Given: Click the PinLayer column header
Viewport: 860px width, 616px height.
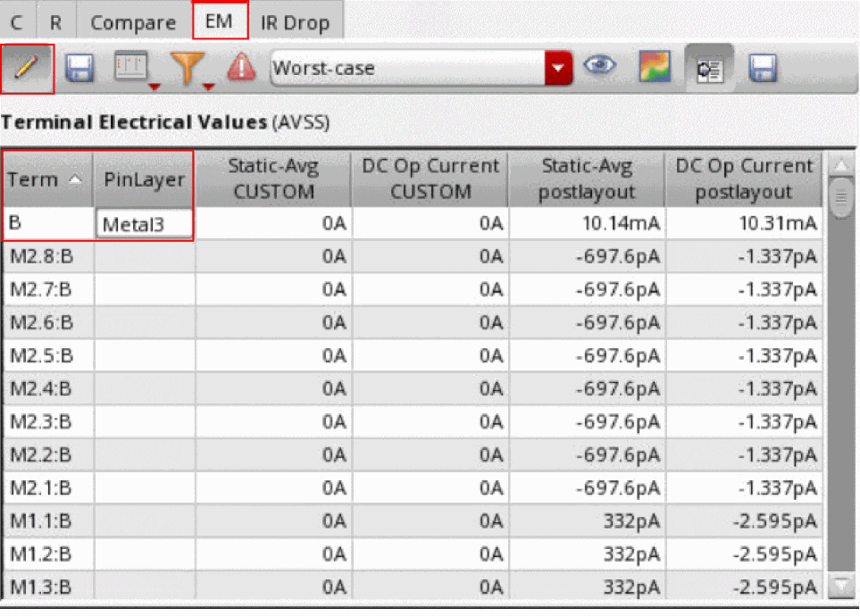Looking at the screenshot, I should (144, 179).
